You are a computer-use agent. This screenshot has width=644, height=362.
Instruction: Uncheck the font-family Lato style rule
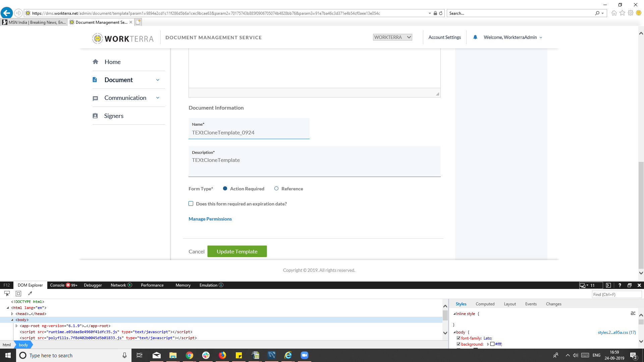point(459,338)
